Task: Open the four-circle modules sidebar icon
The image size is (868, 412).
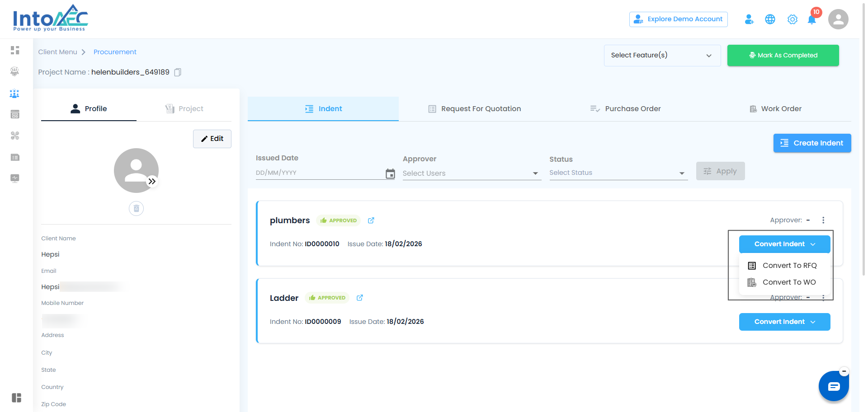Action: [x=15, y=136]
